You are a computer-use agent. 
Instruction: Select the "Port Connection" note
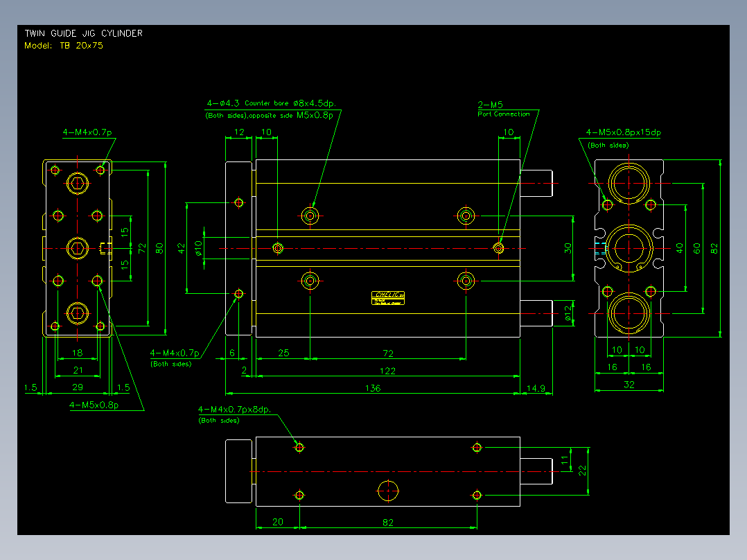(x=504, y=114)
